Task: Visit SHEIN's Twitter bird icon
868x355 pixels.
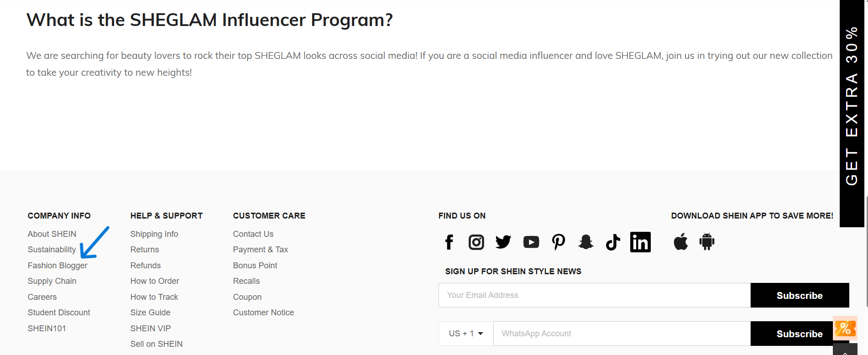Action: [x=503, y=242]
